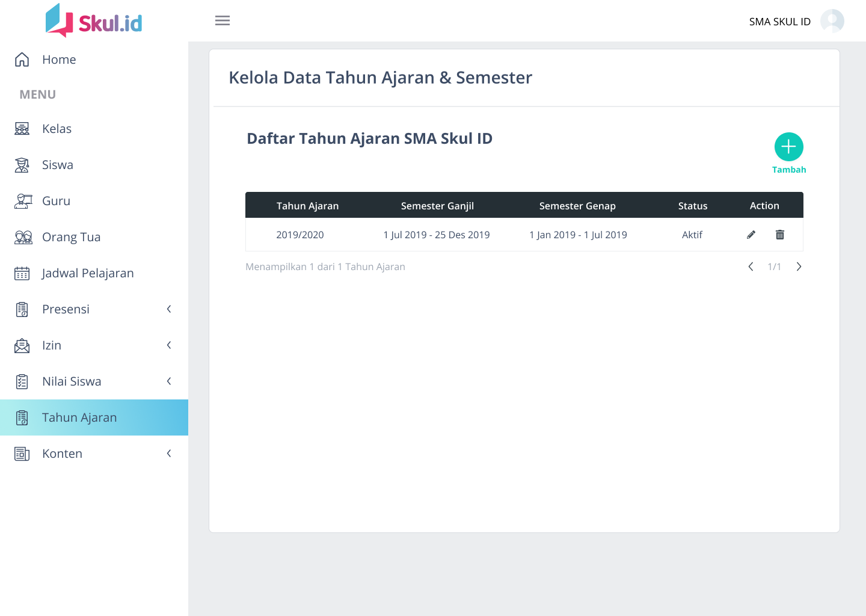Click the SMA SKUL ID account name
The height and width of the screenshot is (616, 866).
779,22
